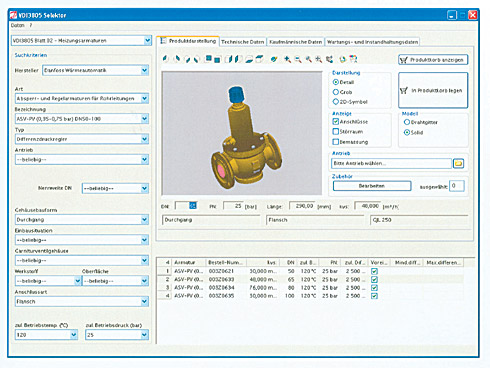Open the Art dropdown
490x368 pixels.
[144, 99]
